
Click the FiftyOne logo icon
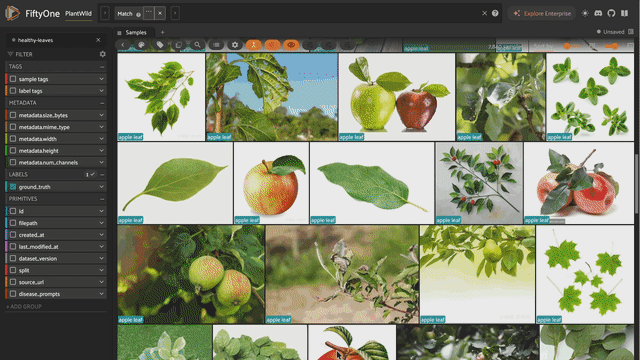click(12, 13)
